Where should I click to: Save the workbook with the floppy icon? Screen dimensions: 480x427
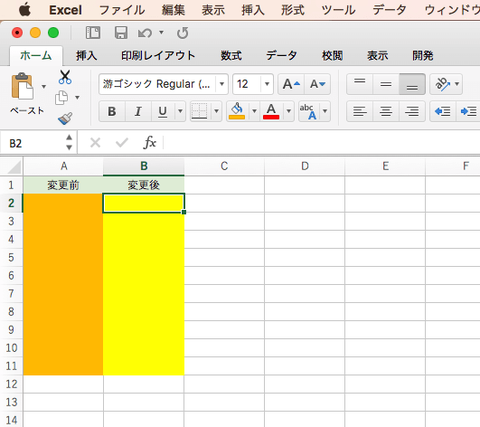click(x=121, y=33)
